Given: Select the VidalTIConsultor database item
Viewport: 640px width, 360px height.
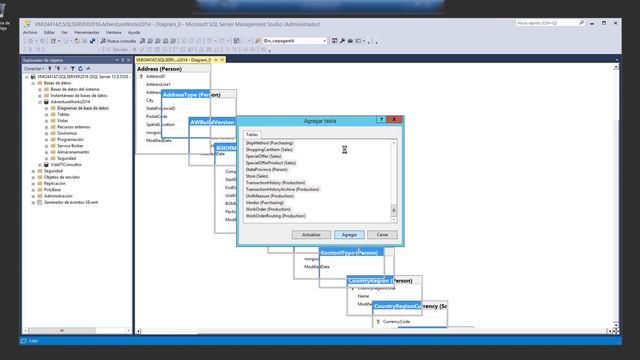Looking at the screenshot, I should (x=66, y=164).
